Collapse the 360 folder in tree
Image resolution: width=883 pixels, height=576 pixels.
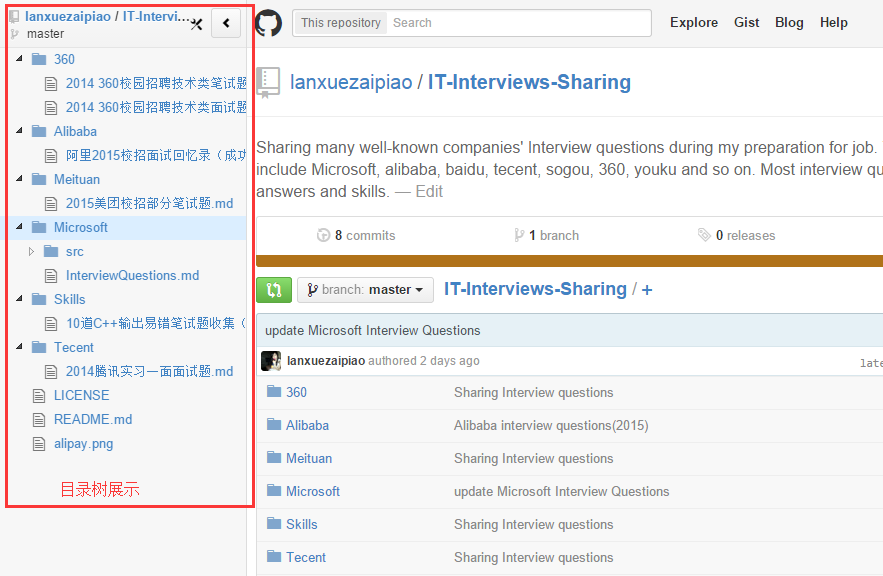pyautogui.click(x=20, y=59)
